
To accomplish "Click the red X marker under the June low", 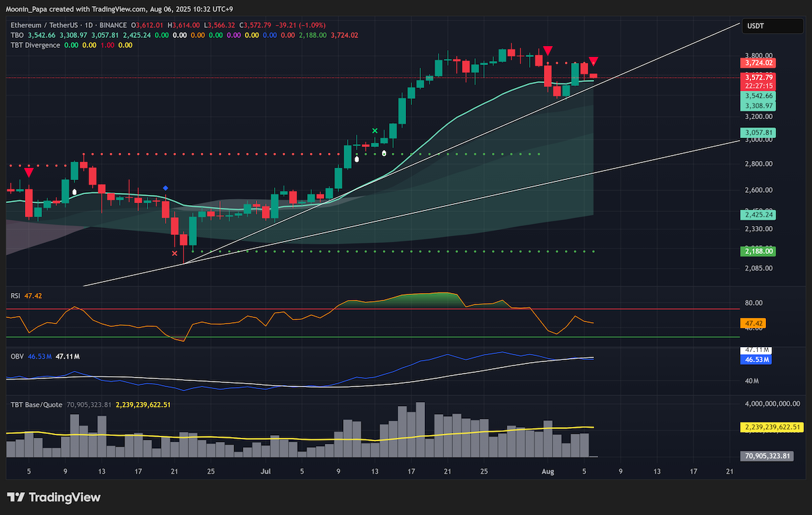I will (x=175, y=253).
